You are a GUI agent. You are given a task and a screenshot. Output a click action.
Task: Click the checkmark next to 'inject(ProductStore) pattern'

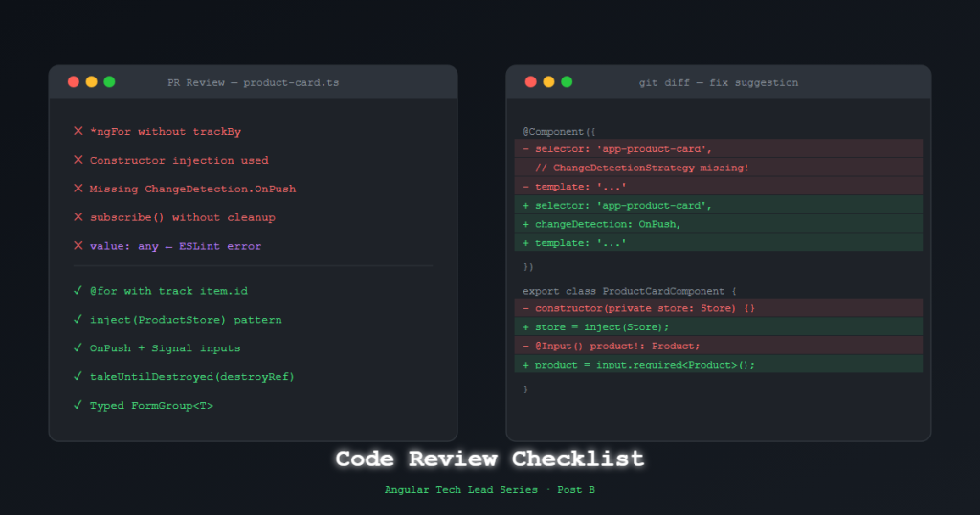(x=78, y=320)
